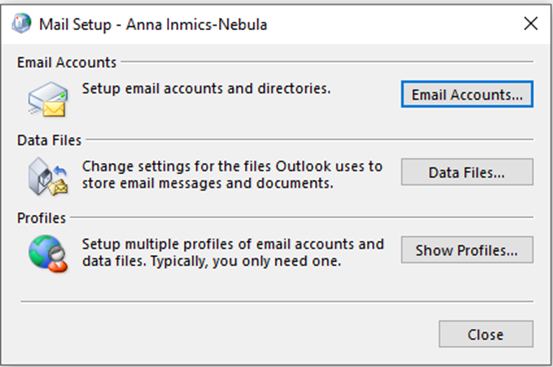This screenshot has width=553, height=367.
Task: Click the horizontal separator above the Close button
Action: [277, 301]
